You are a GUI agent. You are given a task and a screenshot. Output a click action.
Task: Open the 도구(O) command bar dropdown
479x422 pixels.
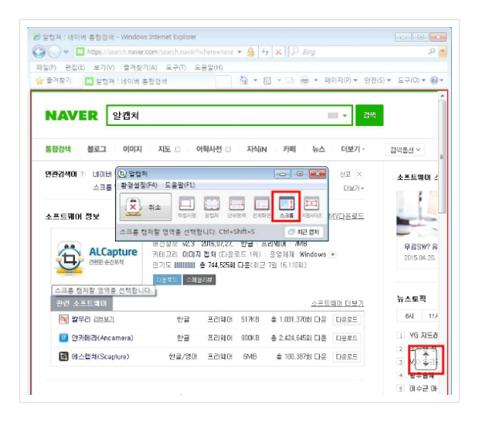(x=411, y=80)
